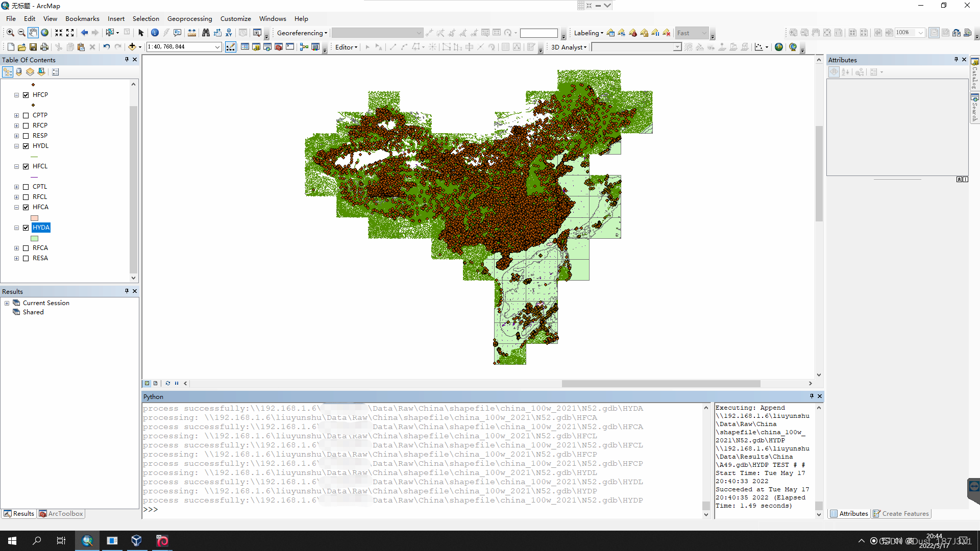The width and height of the screenshot is (980, 551).
Task: Toggle the HYDA layer visibility checkbox
Action: [x=26, y=228]
